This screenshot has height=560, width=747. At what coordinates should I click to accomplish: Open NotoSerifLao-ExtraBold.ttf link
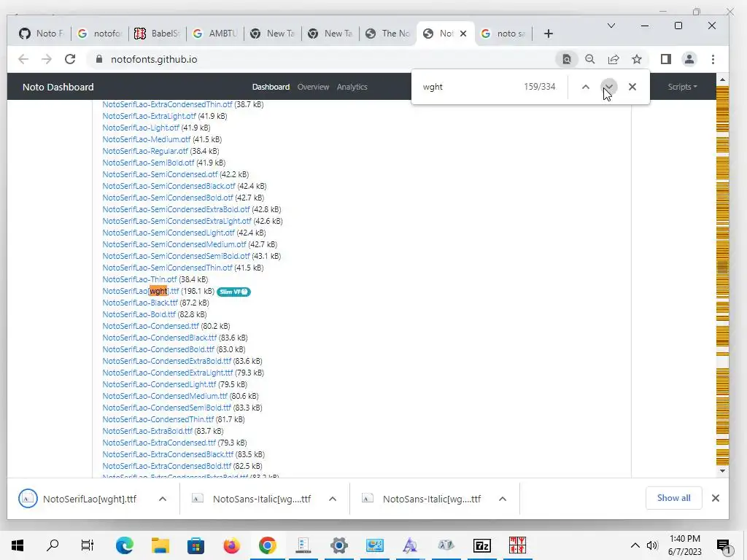coord(147,431)
